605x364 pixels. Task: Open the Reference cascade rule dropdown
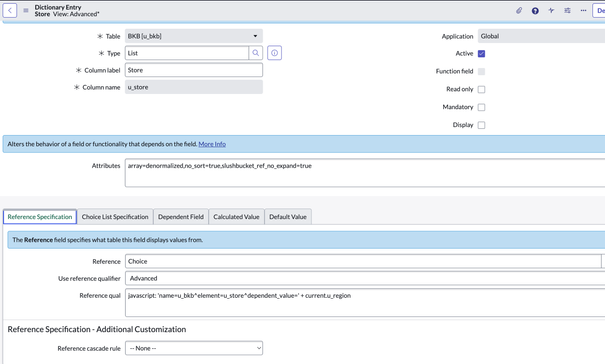194,348
